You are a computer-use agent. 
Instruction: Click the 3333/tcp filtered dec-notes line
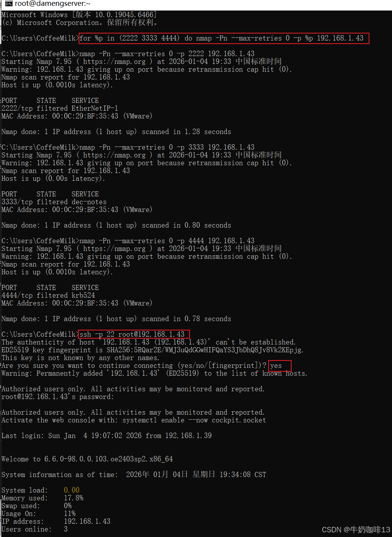point(54,202)
